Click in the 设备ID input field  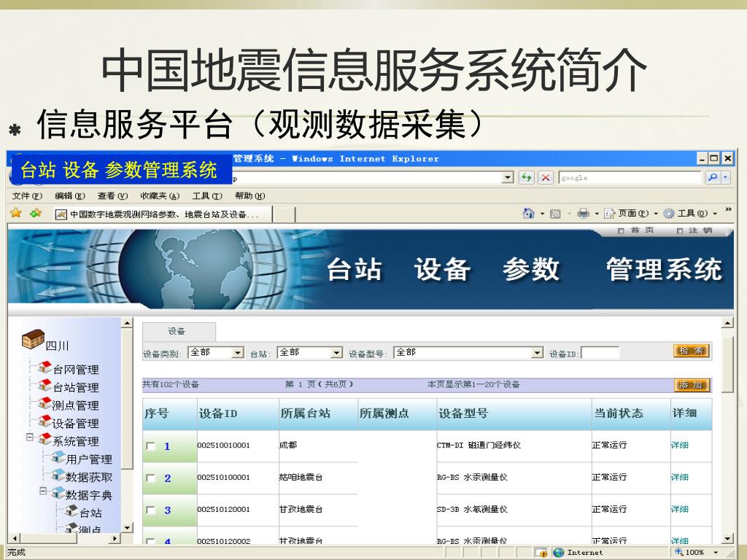coord(600,353)
